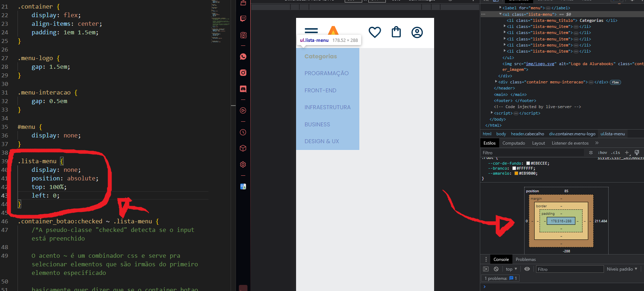Click the PROGRAMAÇÃO menu link on the page

click(326, 73)
